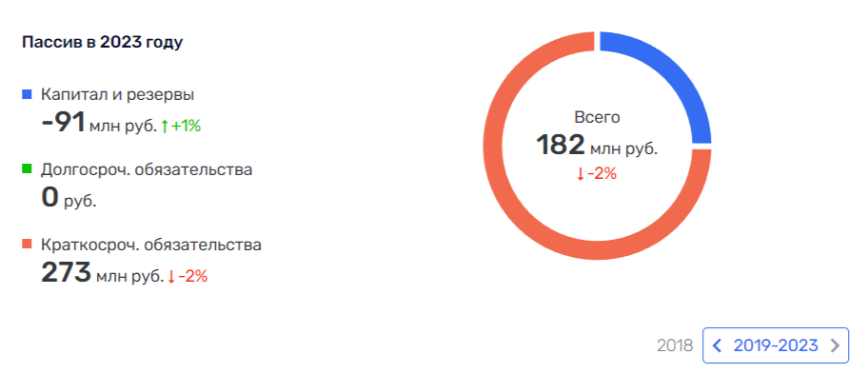
Task: Select the Капитал и резервы label
Action: (117, 94)
